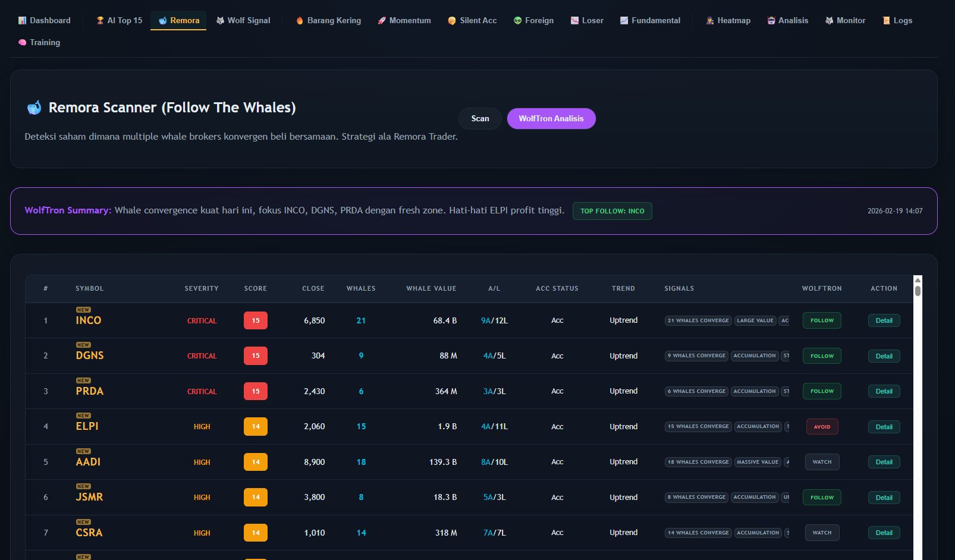Open Detail for INCO row
Image resolution: width=955 pixels, height=560 pixels.
tap(884, 320)
